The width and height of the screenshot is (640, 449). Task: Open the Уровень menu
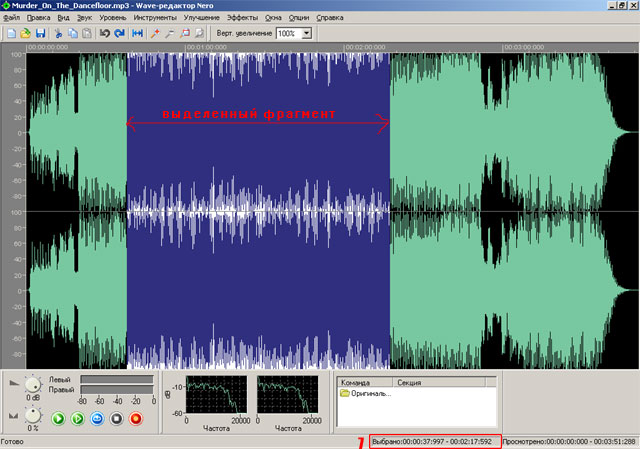tap(113, 18)
